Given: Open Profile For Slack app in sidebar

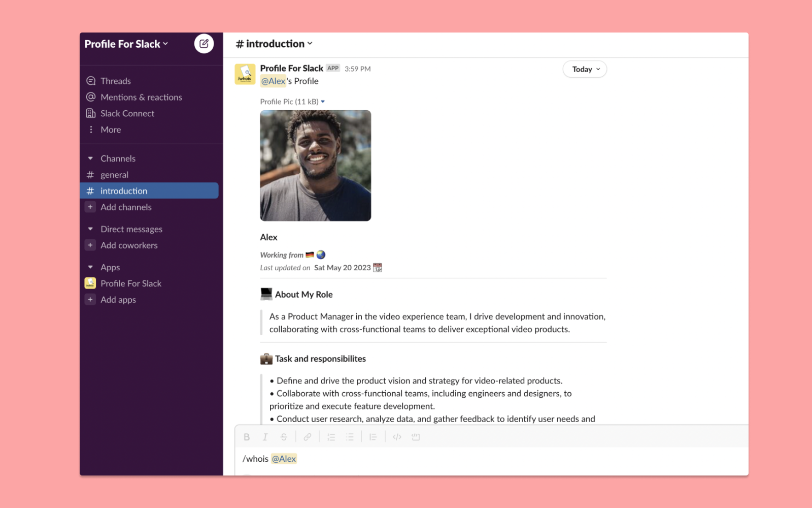Looking at the screenshot, I should pyautogui.click(x=130, y=283).
